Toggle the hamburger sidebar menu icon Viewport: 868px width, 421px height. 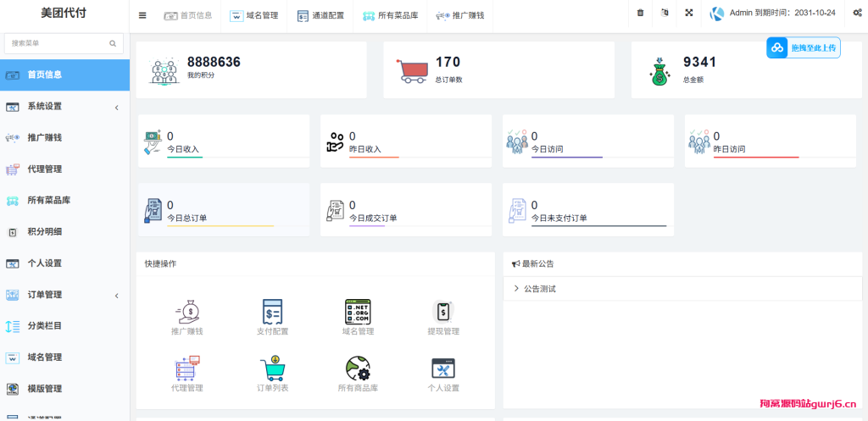point(142,15)
